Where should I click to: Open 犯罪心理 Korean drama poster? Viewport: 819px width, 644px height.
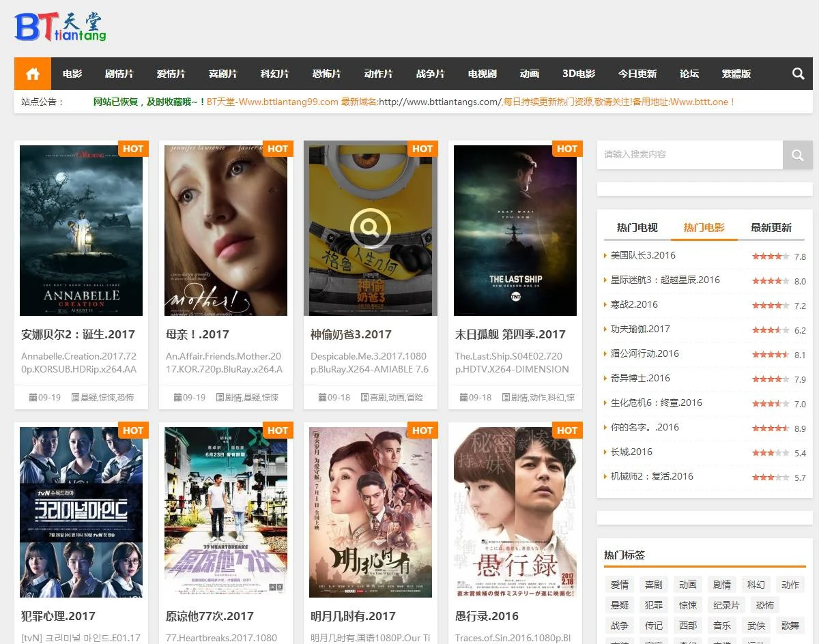[x=81, y=512]
